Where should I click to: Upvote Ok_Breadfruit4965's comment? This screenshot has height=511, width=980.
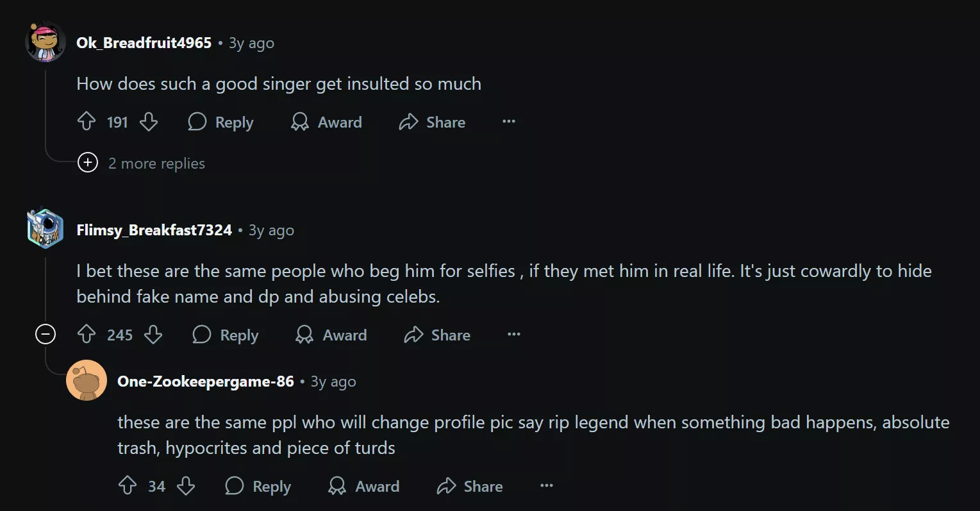87,122
